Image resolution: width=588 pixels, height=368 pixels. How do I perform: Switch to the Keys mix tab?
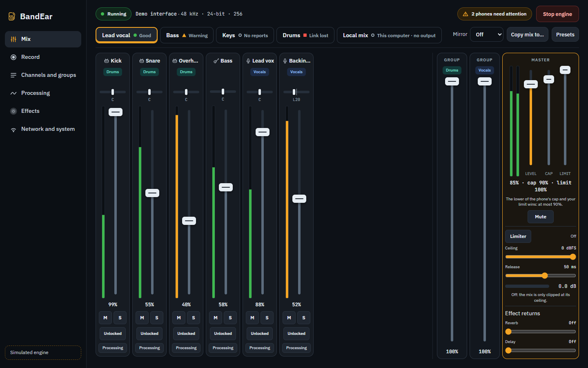point(245,35)
